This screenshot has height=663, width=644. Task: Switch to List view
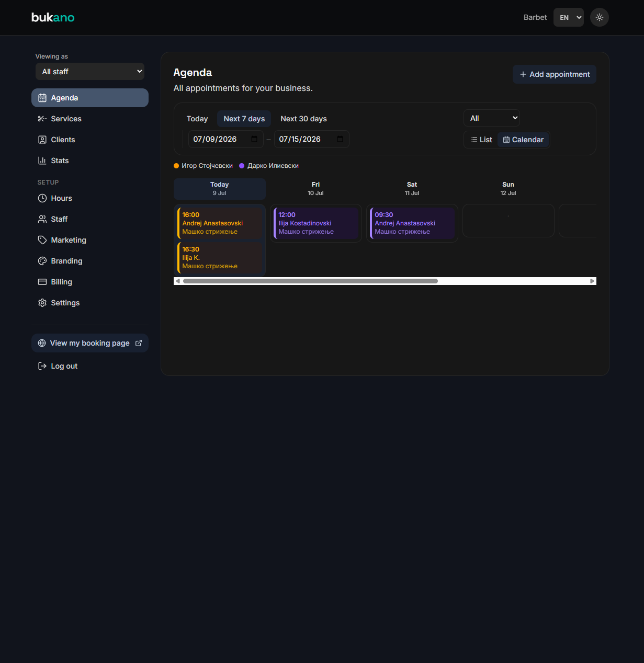click(481, 140)
